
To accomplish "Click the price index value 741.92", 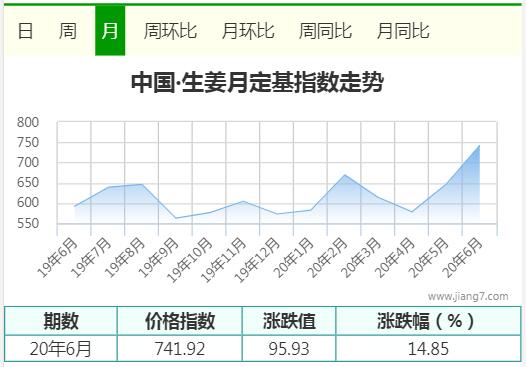I will click(180, 349).
